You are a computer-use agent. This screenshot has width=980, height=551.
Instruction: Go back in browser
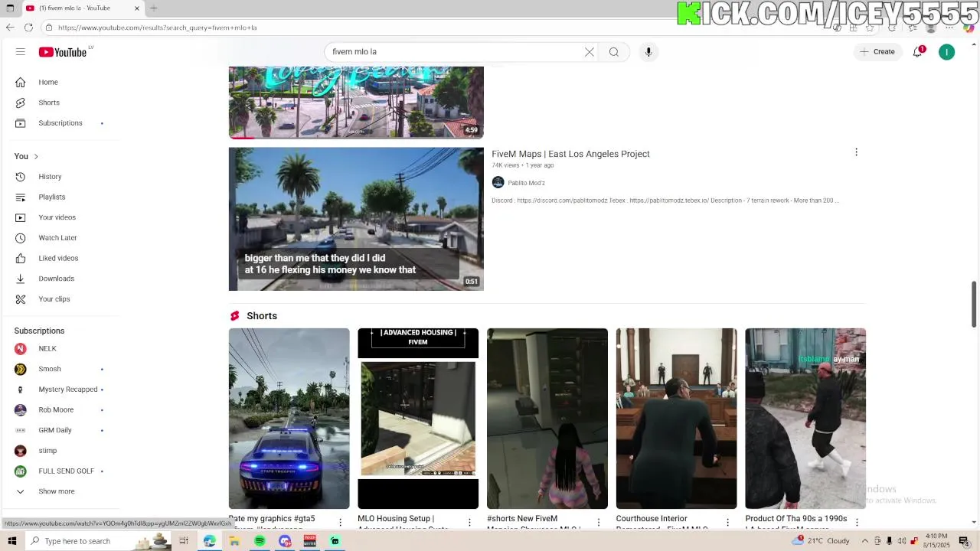(10, 28)
